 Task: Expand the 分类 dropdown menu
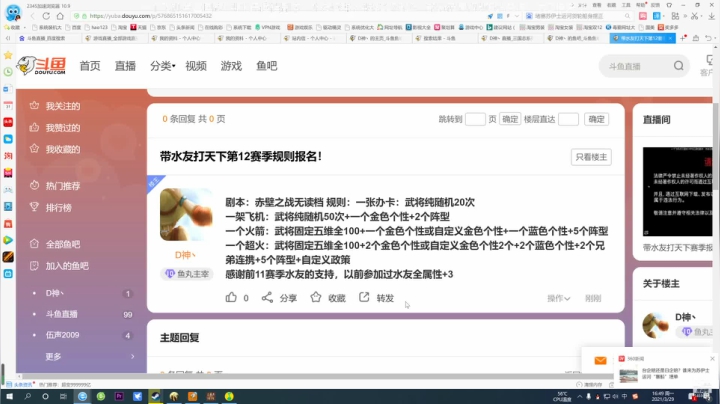click(x=163, y=66)
